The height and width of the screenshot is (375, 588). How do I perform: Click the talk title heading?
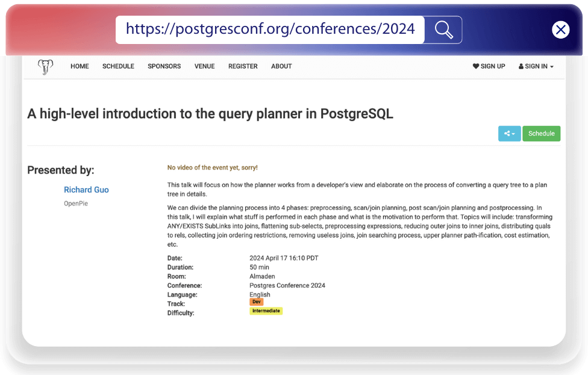click(x=210, y=114)
